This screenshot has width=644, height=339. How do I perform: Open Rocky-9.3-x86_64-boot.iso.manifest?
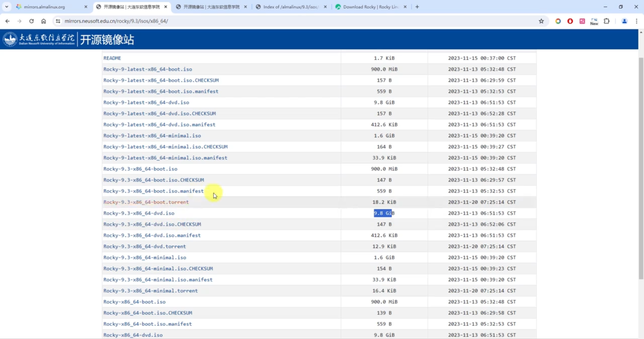coord(153,191)
